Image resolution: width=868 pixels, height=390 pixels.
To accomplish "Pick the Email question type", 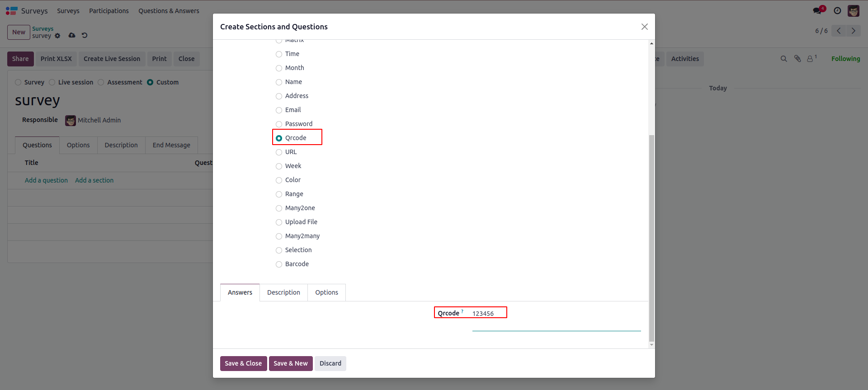I will click(279, 110).
